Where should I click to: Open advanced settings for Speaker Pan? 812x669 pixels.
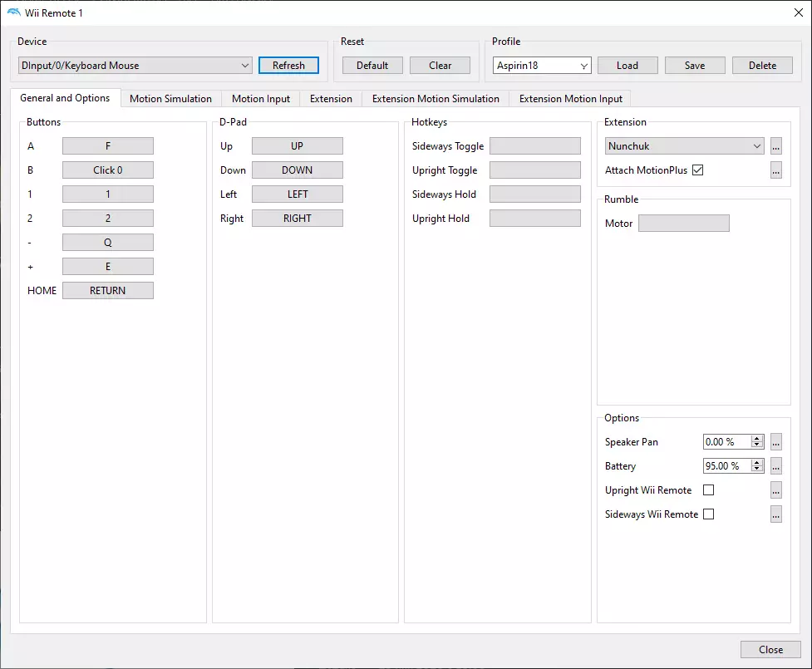point(775,442)
